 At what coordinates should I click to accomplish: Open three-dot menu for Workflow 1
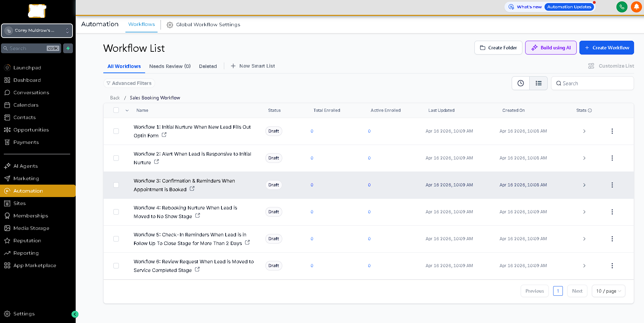(612, 131)
